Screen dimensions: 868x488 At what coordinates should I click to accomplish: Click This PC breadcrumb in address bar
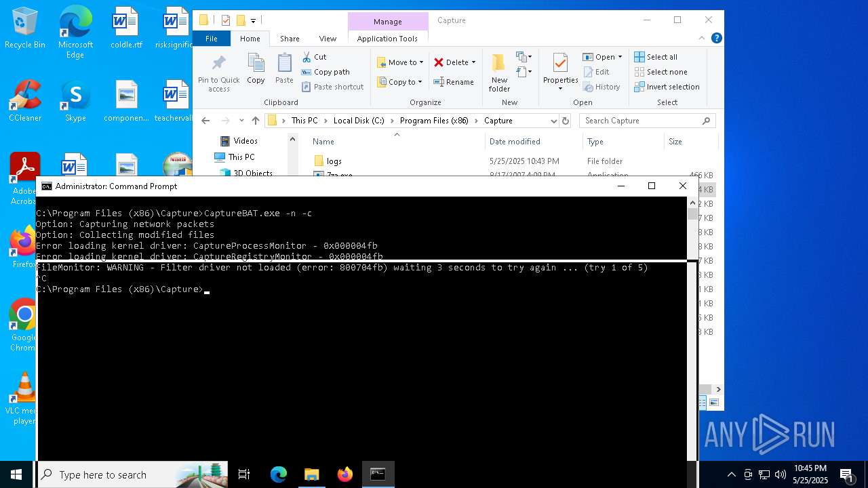coord(304,121)
